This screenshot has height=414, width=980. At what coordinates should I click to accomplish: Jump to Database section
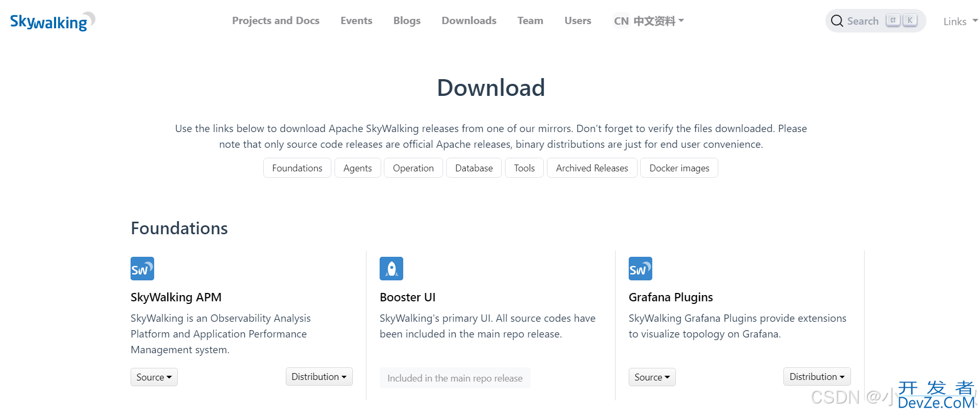474,168
